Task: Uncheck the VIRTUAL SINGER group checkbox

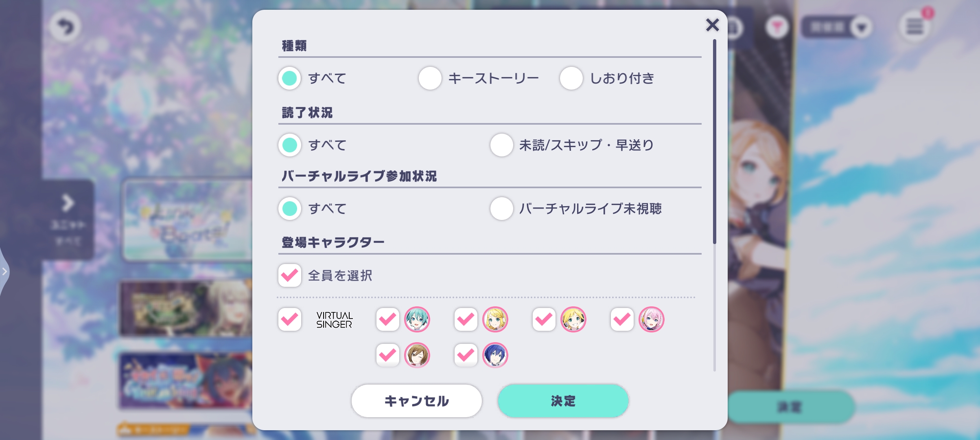Action: click(x=290, y=319)
